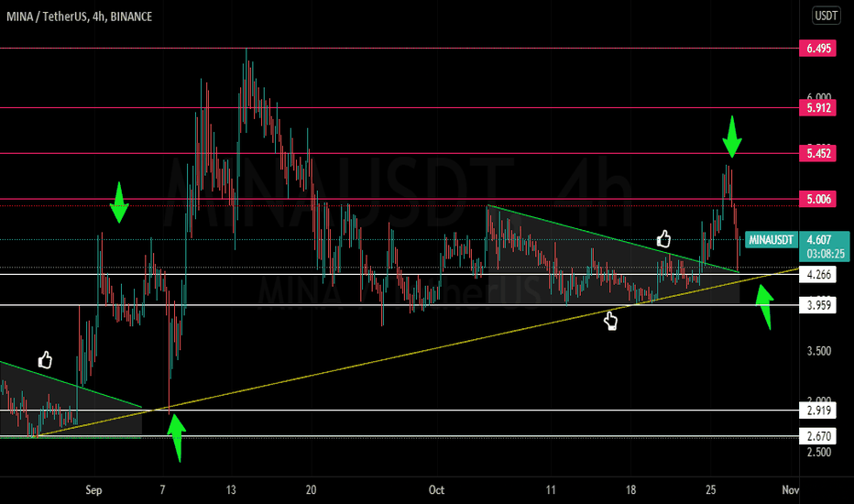This screenshot has width=854, height=504.
Task: Click the 2.670 white price label
Action: pyautogui.click(x=818, y=436)
